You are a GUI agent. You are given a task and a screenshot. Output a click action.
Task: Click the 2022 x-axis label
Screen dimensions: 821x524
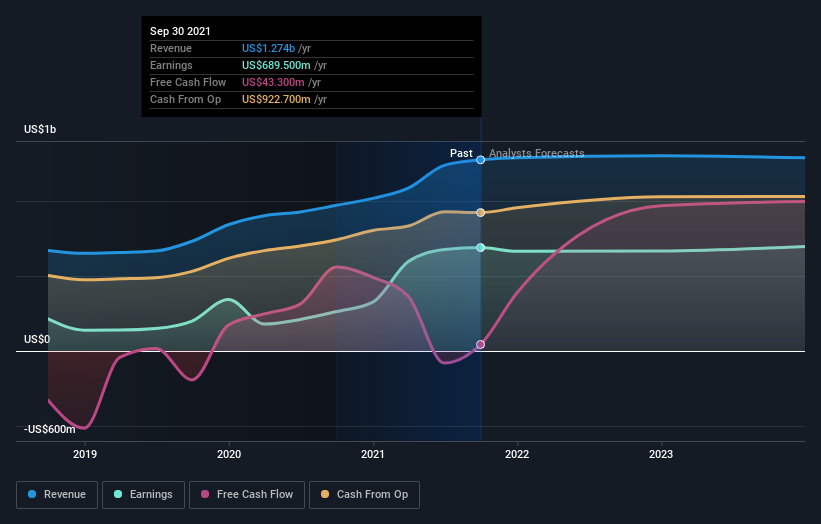[x=517, y=454]
